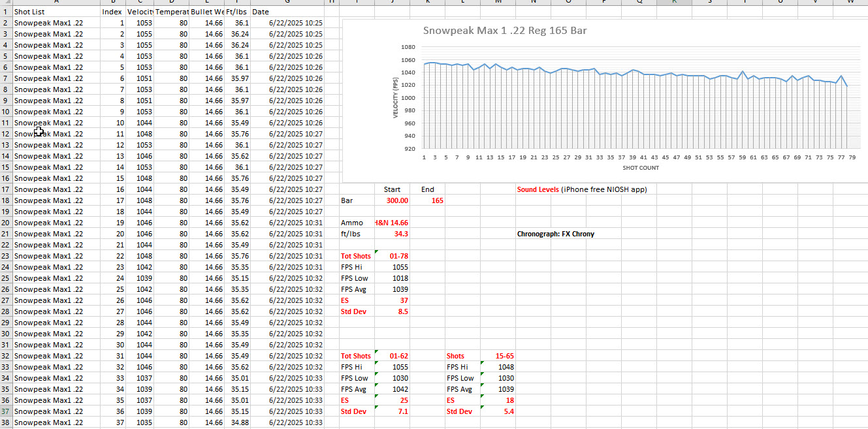Screen dimensions: 868x429
Task: Click the row 25 header number
Action: (5, 278)
